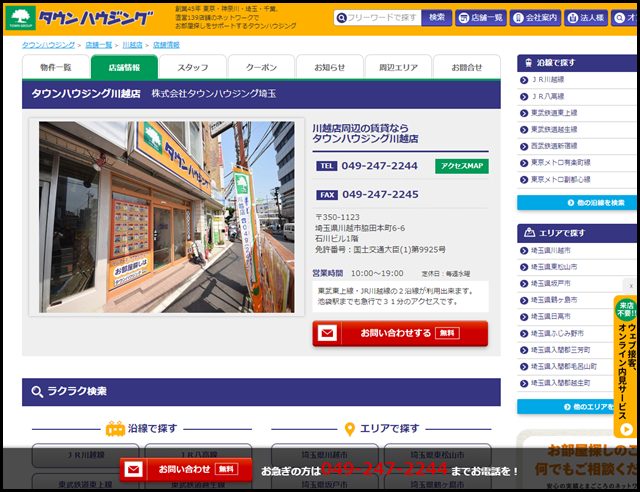Screen dimensions: 640x492
Task: Open the 埼玉県川越市 sidebar link
Action: point(551,250)
